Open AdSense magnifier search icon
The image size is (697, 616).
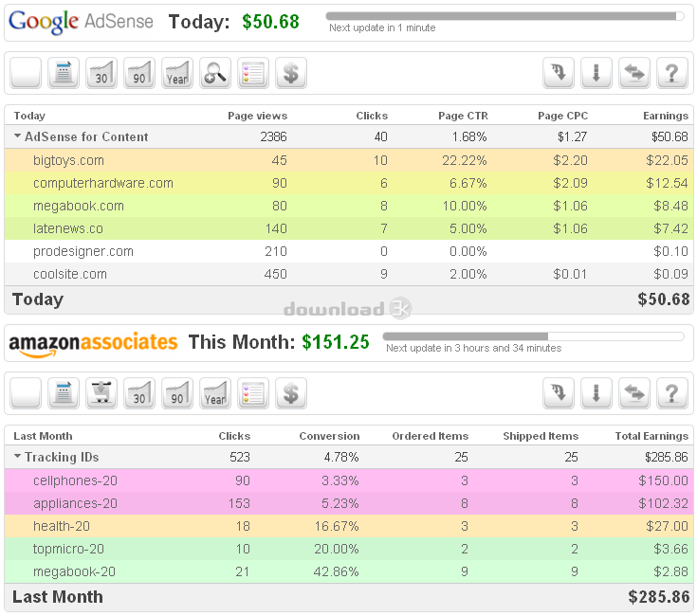pos(215,72)
